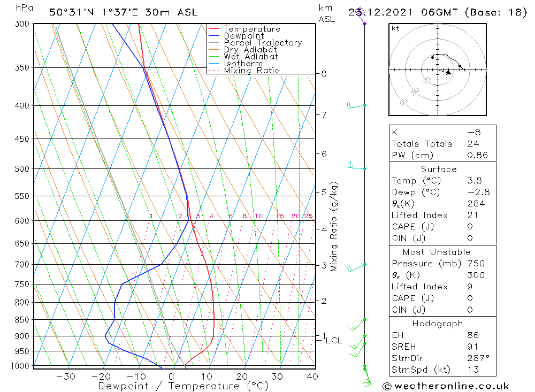
Task: Click the wind barb at 400 hPa
Action: click(x=356, y=105)
